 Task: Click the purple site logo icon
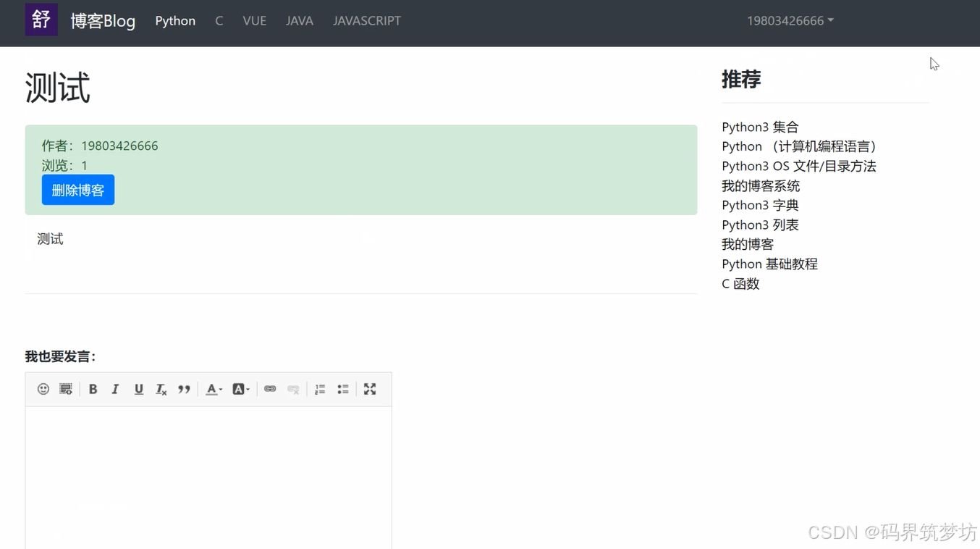(41, 20)
